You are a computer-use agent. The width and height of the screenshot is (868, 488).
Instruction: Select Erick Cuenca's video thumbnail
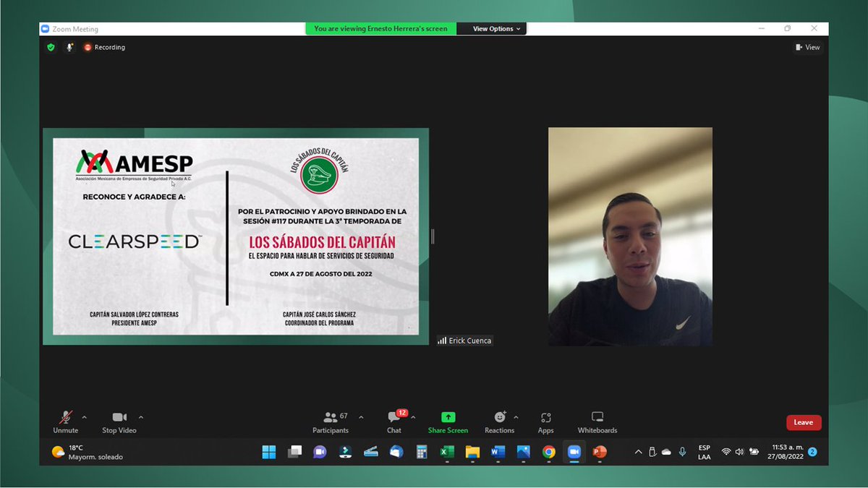[630, 236]
